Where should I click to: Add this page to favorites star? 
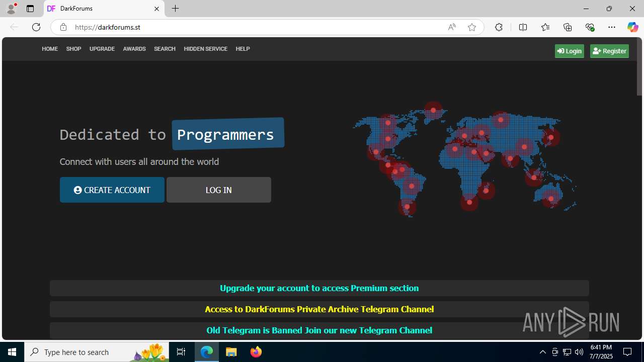[472, 27]
